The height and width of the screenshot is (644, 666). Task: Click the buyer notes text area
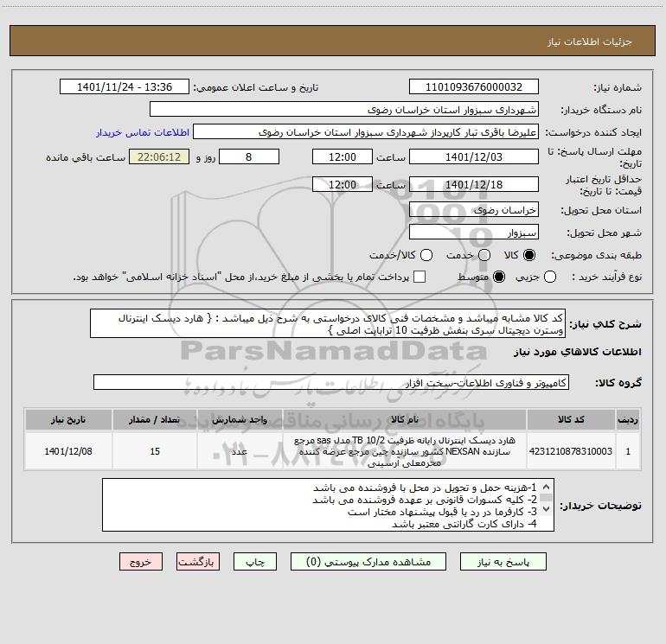pos(328,505)
